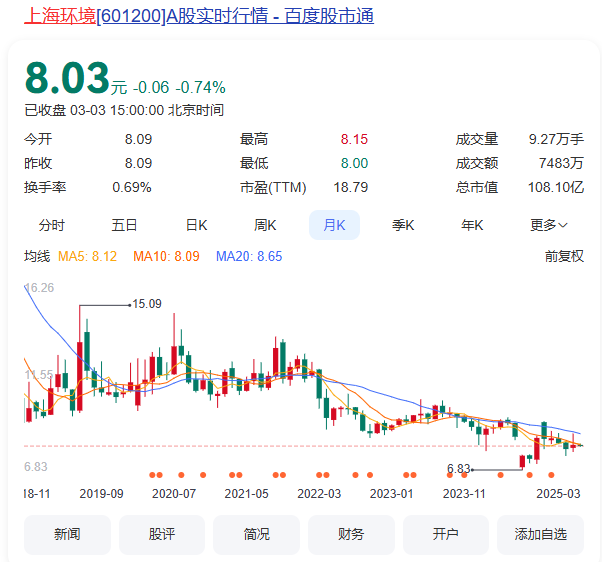The width and height of the screenshot is (602, 562).
Task: Click the 今开 value 8.09
Action: pyautogui.click(x=138, y=139)
